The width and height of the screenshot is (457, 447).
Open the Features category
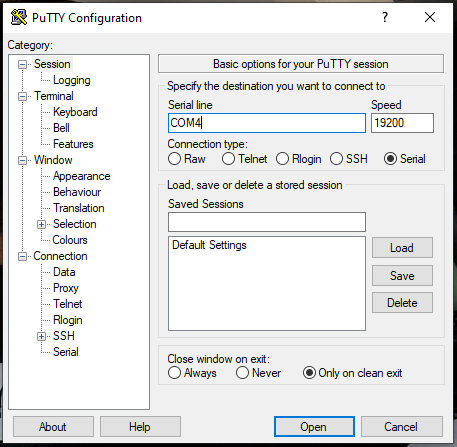point(73,144)
